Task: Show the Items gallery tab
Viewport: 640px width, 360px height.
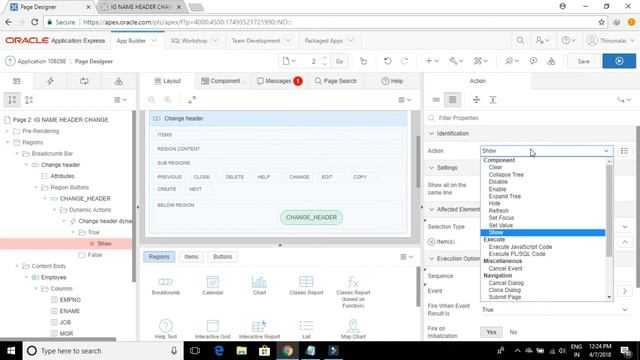Action: click(x=191, y=257)
